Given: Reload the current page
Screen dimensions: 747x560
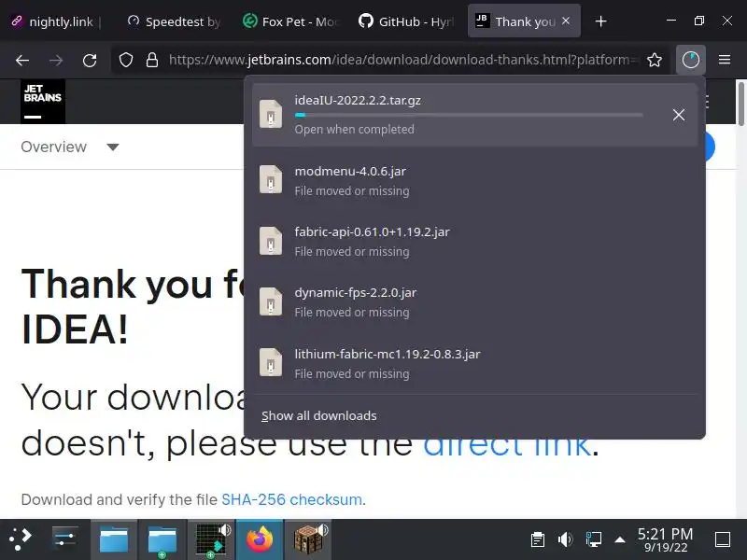Looking at the screenshot, I should coord(90,60).
